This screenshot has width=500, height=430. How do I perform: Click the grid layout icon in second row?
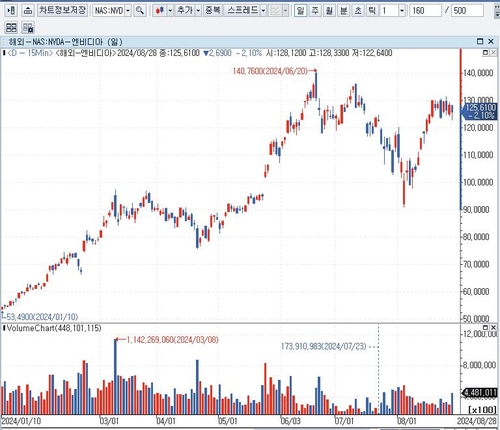tap(11, 27)
